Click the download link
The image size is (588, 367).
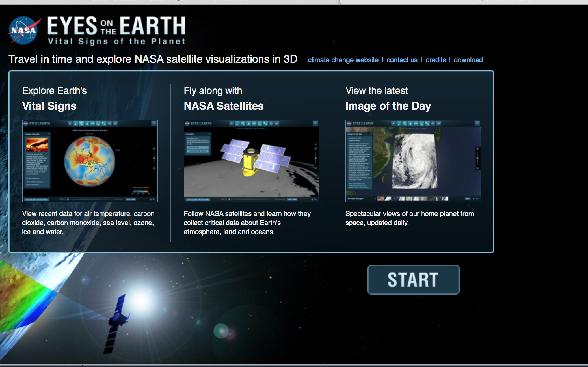point(468,60)
